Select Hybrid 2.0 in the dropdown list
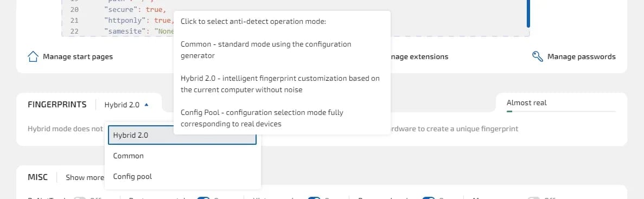 coord(182,135)
